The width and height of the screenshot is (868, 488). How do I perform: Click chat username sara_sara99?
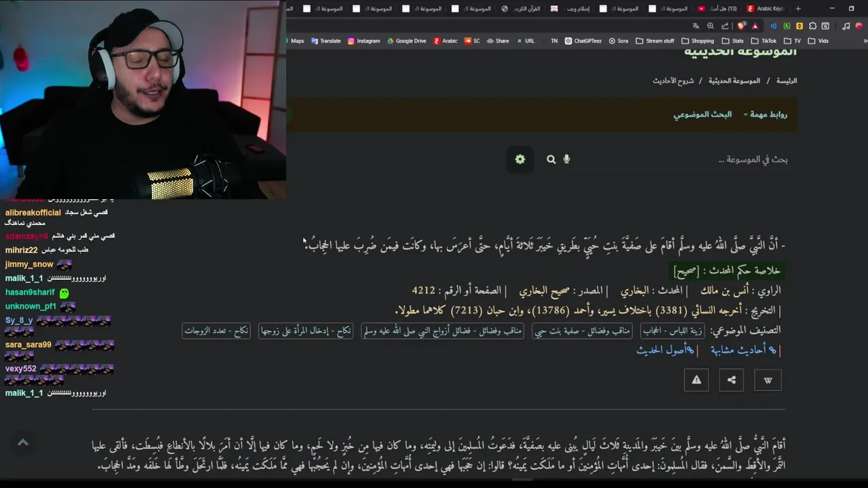point(28,345)
